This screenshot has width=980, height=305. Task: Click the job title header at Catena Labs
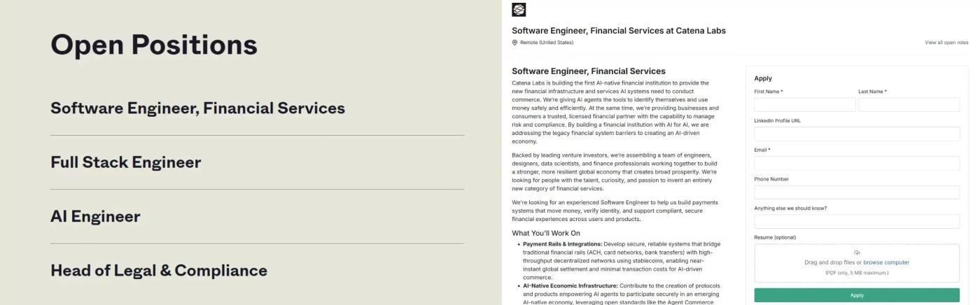[619, 31]
